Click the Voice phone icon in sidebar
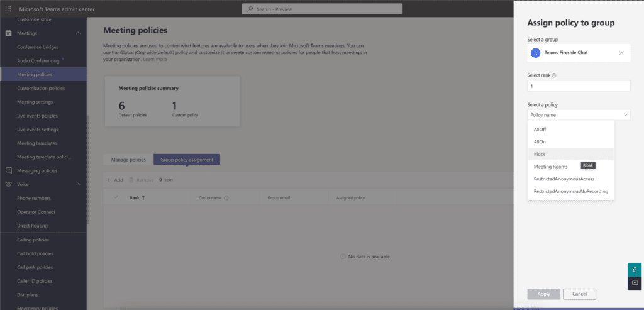The width and height of the screenshot is (644, 310). coord(8,184)
